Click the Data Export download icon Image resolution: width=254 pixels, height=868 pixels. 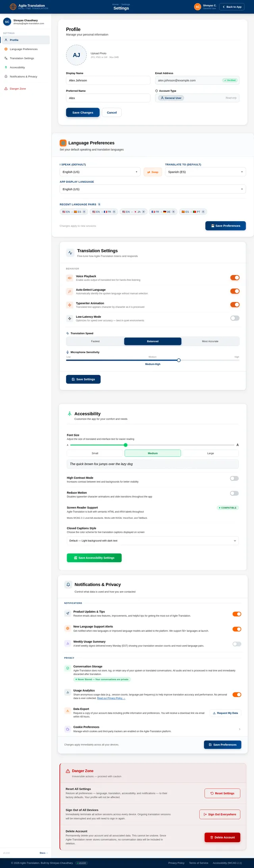[x=67, y=711]
